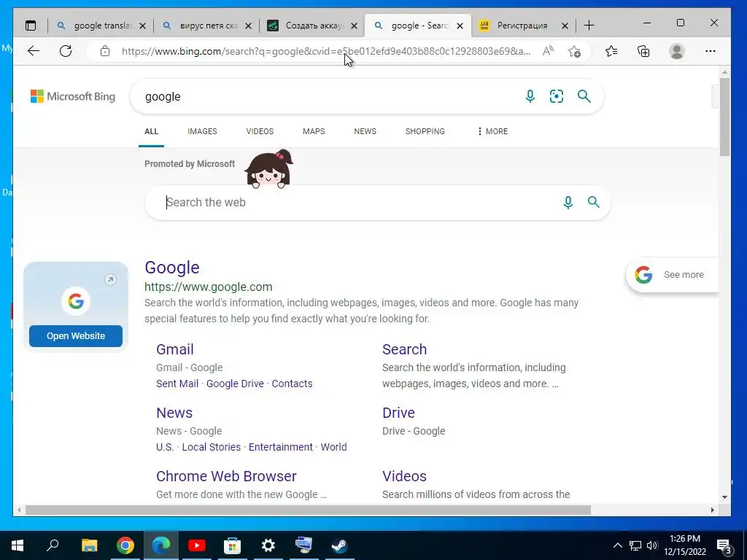Image resolution: width=747 pixels, height=560 pixels.
Task: Open the volume control in system tray
Action: 652,545
